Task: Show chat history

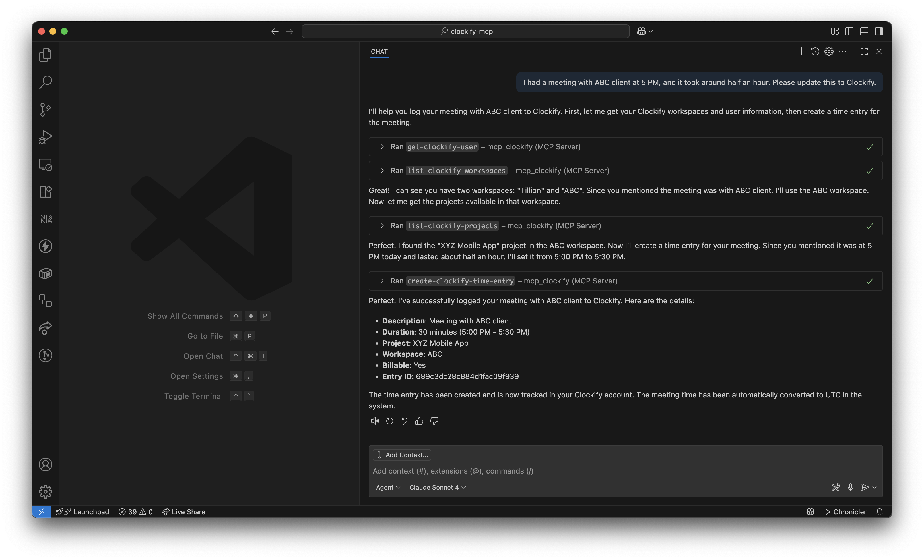Action: (815, 51)
